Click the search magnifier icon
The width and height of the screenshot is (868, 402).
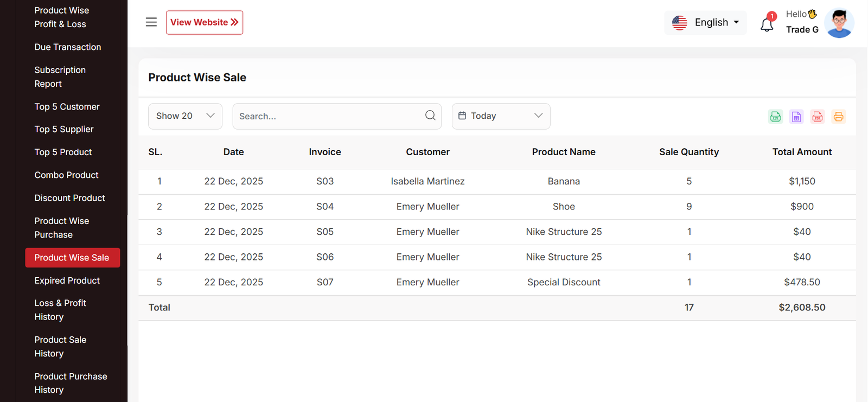click(x=430, y=116)
